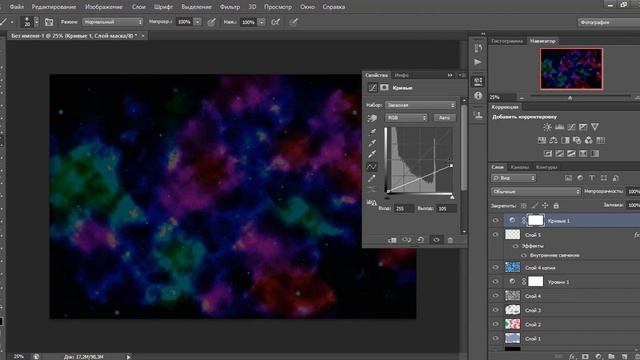Hide the Слой 1 layer

[x=496, y=339]
